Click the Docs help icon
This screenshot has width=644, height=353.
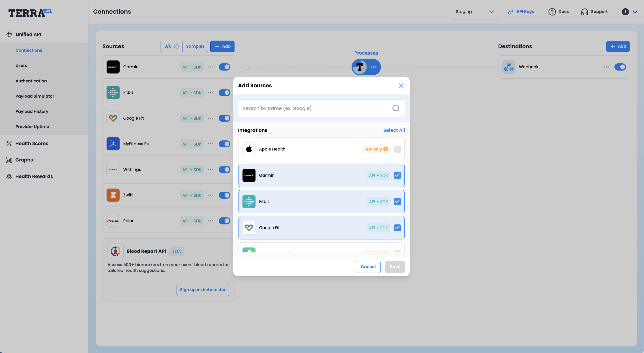pos(552,12)
